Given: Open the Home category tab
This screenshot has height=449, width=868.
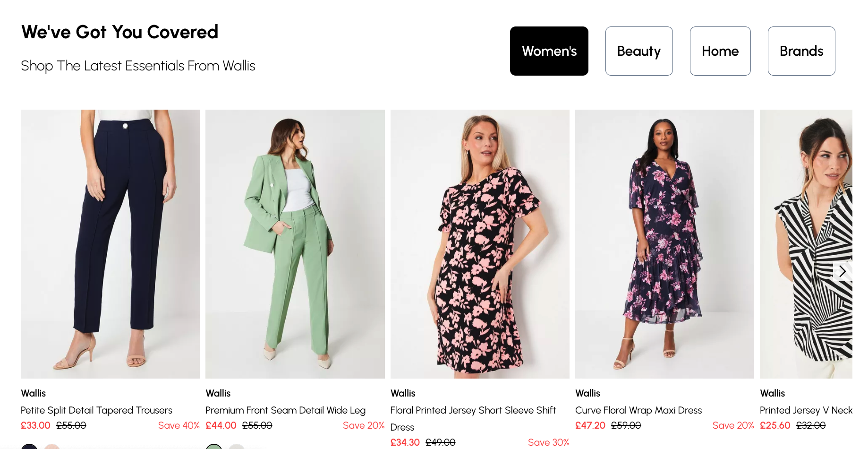Looking at the screenshot, I should click(720, 51).
